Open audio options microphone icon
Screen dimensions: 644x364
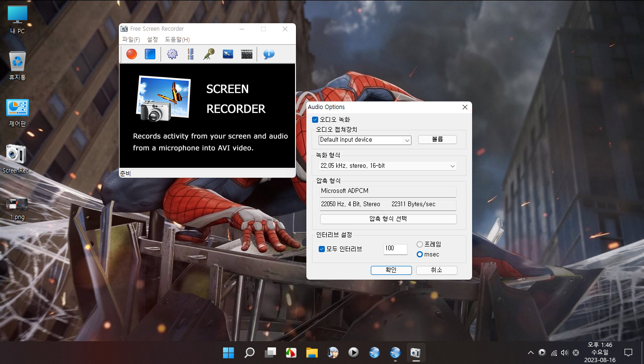point(209,54)
